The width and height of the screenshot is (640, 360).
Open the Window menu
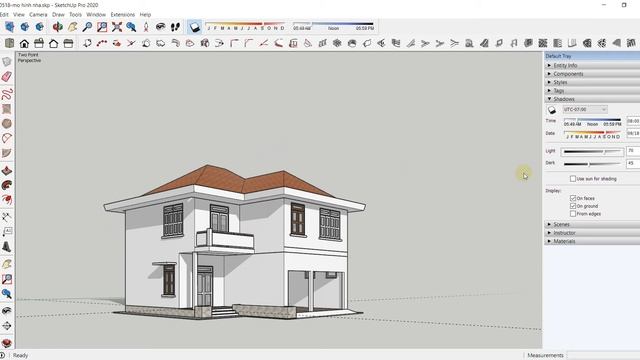coord(96,14)
